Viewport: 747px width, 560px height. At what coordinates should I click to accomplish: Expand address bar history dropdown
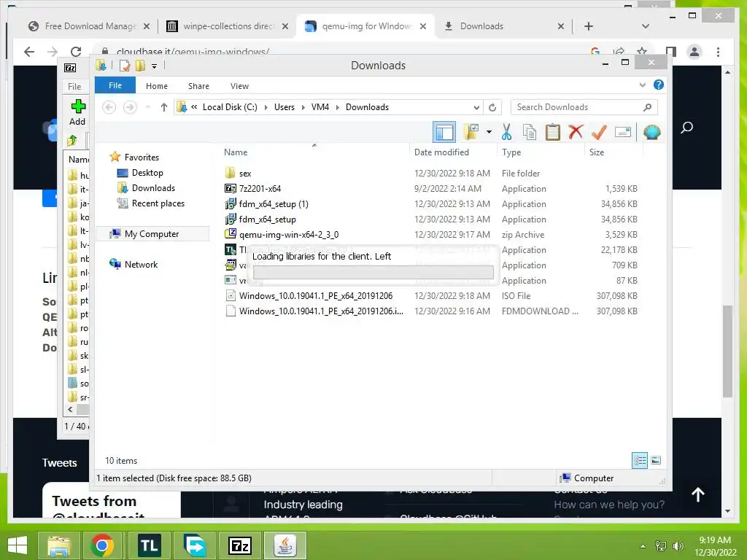tap(476, 108)
